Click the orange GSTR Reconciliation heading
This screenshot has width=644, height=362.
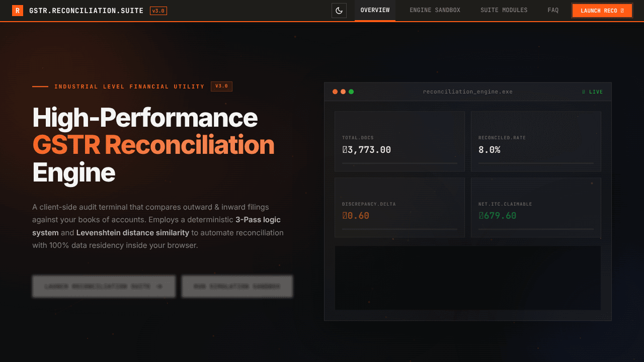point(153,145)
